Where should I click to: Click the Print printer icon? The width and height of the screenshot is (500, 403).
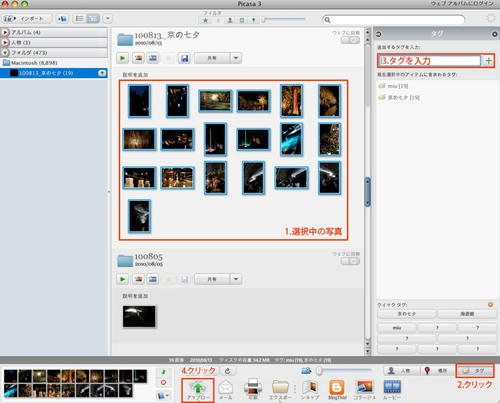pyautogui.click(x=253, y=389)
